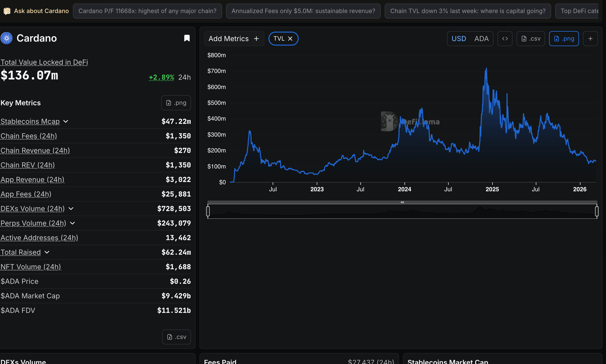
Task: Remove the TVL metric chip
Action: pos(290,39)
